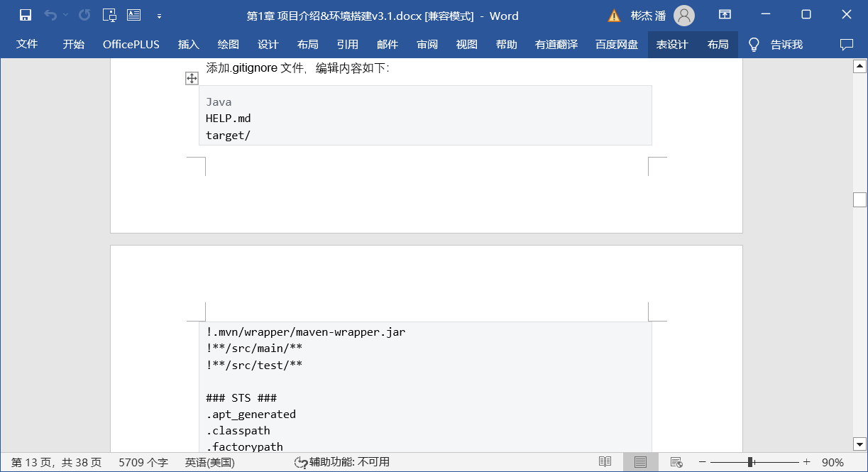Save the document using Quick Access icon
This screenshot has width=868, height=472.
pyautogui.click(x=26, y=15)
